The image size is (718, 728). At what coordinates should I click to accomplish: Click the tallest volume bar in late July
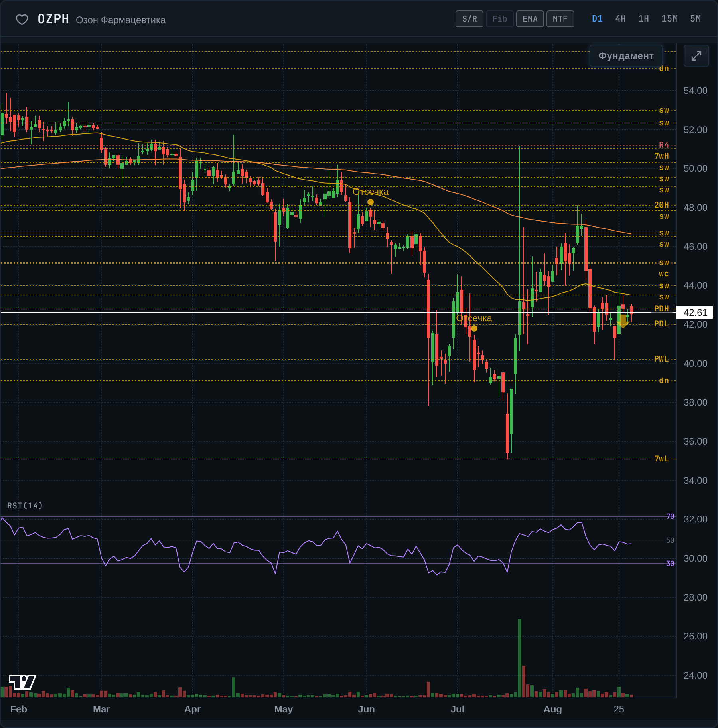click(519, 658)
